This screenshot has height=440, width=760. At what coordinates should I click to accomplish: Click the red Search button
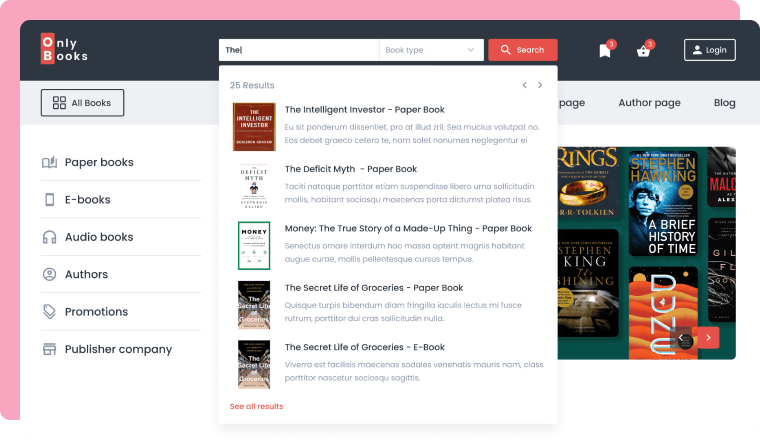pos(522,50)
